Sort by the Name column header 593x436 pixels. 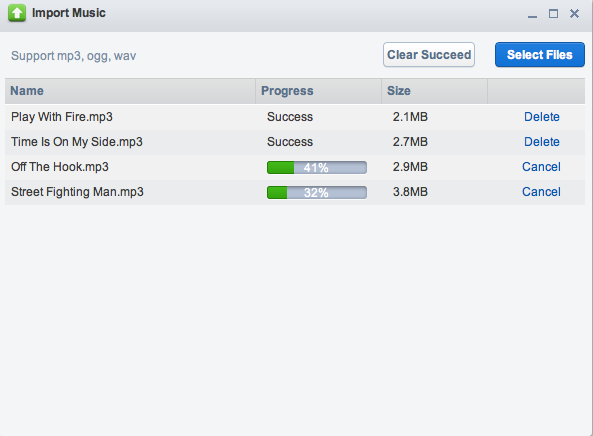coord(130,91)
